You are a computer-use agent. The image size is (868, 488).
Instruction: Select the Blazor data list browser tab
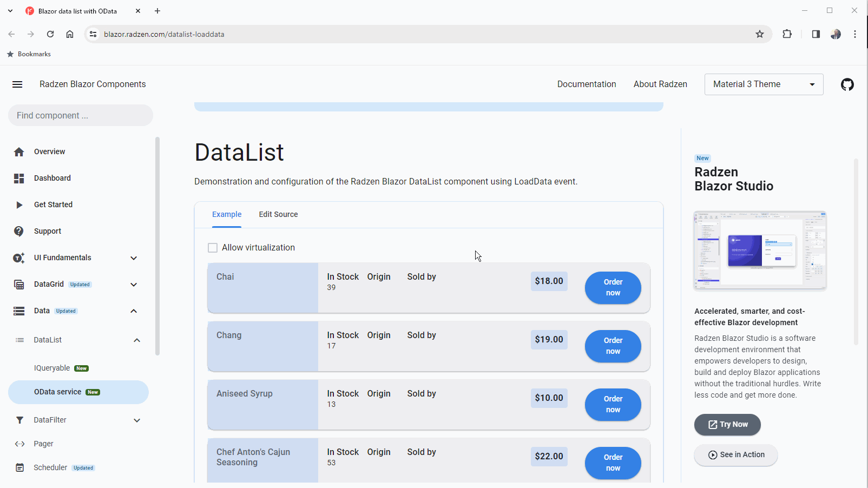[x=84, y=11]
